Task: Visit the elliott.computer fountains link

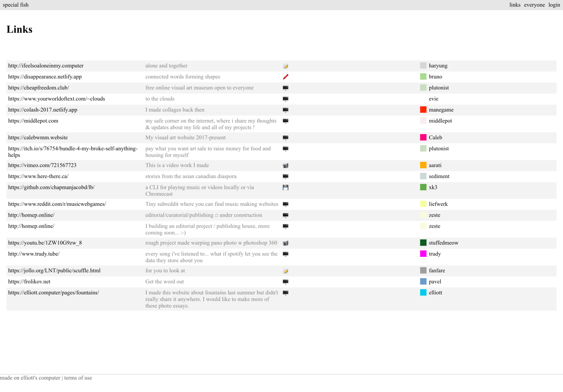Action: pos(53,292)
